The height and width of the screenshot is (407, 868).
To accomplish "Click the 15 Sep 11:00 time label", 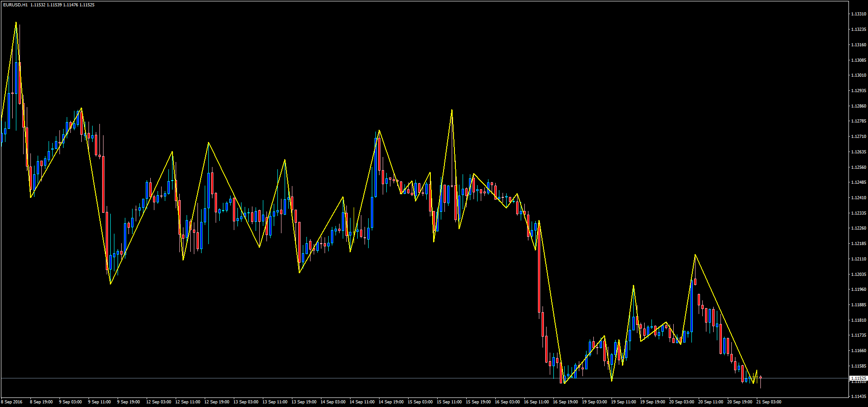I will [449, 402].
